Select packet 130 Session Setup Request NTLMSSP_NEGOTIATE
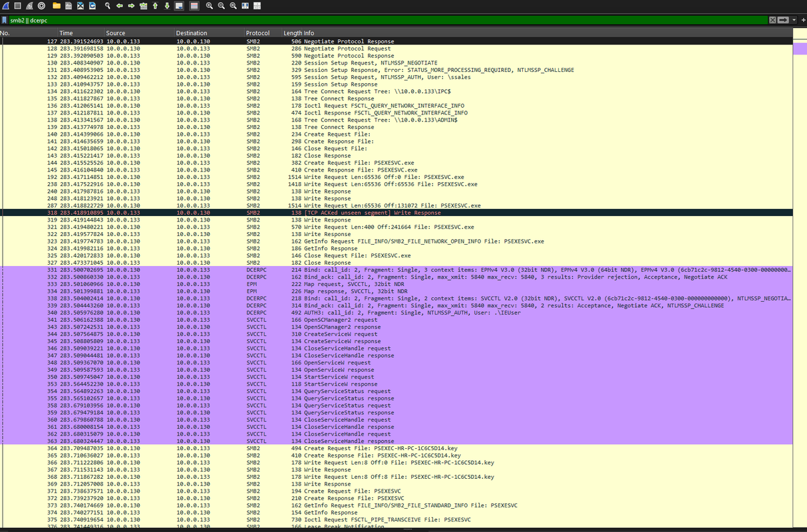This screenshot has width=807, height=532. (x=397, y=63)
